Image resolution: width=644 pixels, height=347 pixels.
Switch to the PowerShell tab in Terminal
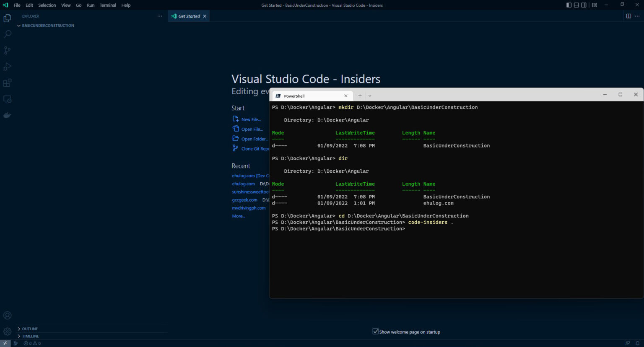(310, 96)
